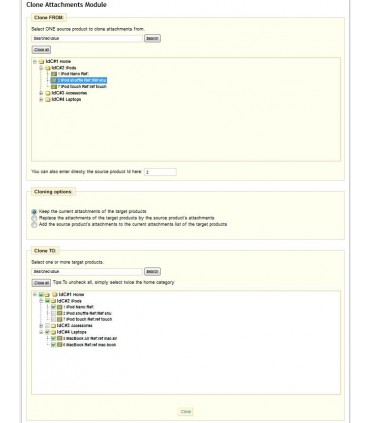This screenshot has width=370, height=423.
Task: Click Laptops folder icon in Clone FROM tree
Action: click(48, 99)
